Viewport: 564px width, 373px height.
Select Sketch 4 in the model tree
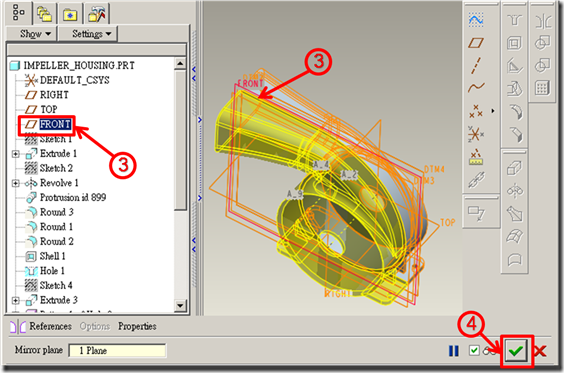tap(49, 286)
